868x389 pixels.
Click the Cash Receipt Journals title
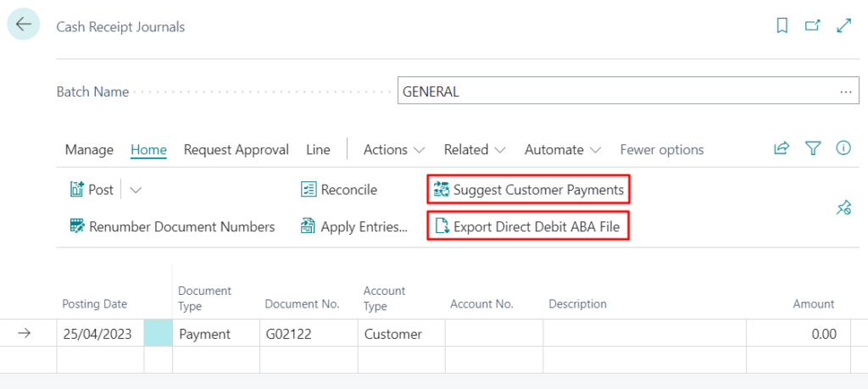[120, 26]
